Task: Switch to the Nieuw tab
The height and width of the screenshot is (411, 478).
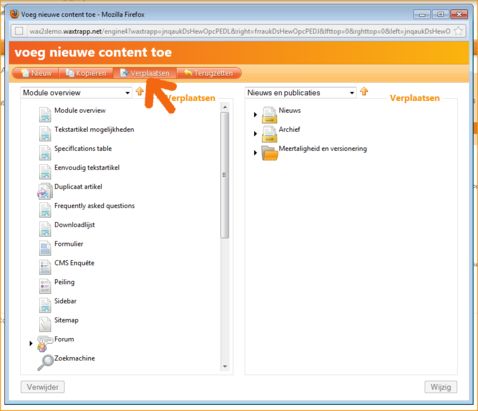Action: (36, 73)
